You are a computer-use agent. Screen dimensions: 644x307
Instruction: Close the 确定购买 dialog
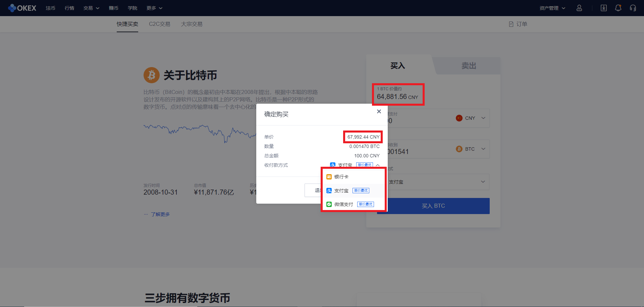(379, 111)
